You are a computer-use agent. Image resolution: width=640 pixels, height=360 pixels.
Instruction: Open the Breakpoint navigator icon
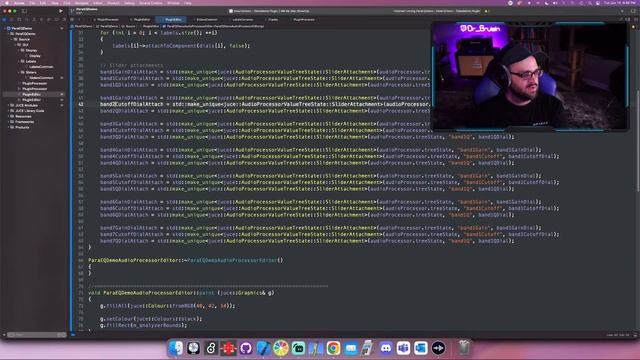[x=57, y=19]
